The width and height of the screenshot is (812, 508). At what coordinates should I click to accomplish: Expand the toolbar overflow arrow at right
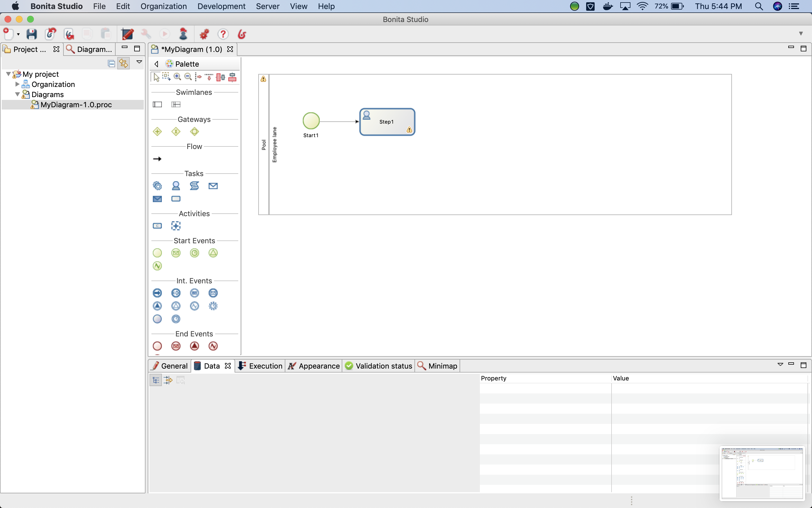(801, 34)
